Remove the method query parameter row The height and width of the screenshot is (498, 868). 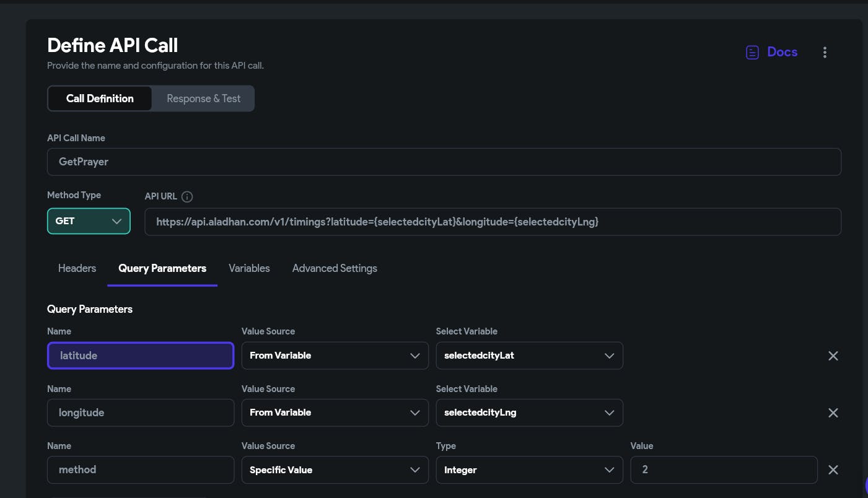point(833,470)
